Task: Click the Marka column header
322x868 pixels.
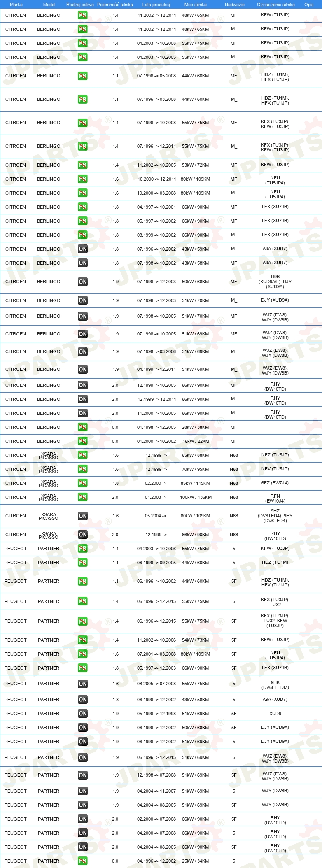Action: 16,5
